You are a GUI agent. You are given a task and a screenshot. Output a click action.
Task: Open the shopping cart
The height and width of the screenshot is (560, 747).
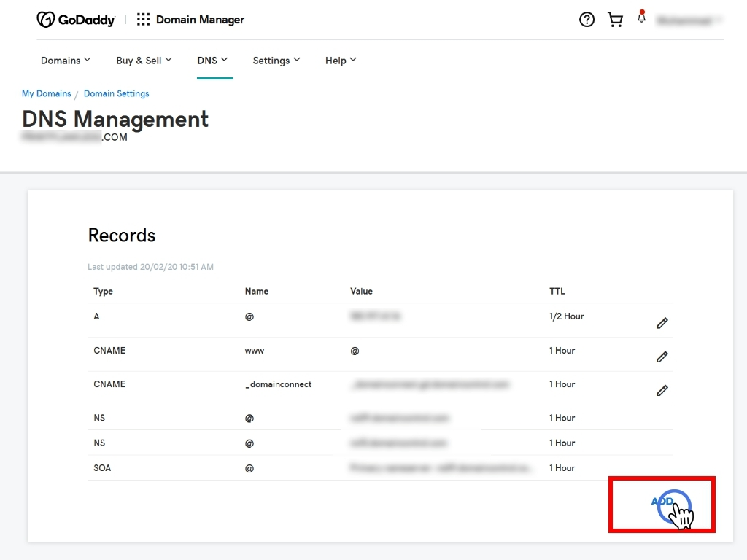[615, 20]
